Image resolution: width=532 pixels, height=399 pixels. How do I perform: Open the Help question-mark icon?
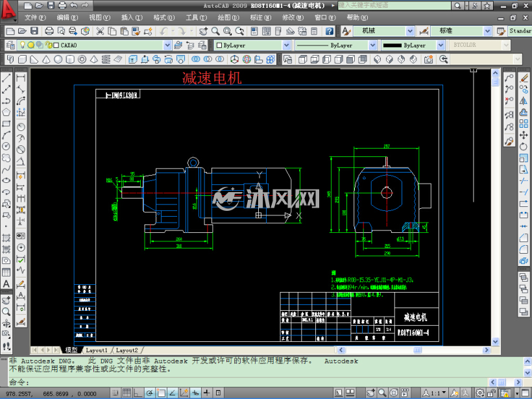coord(329,31)
